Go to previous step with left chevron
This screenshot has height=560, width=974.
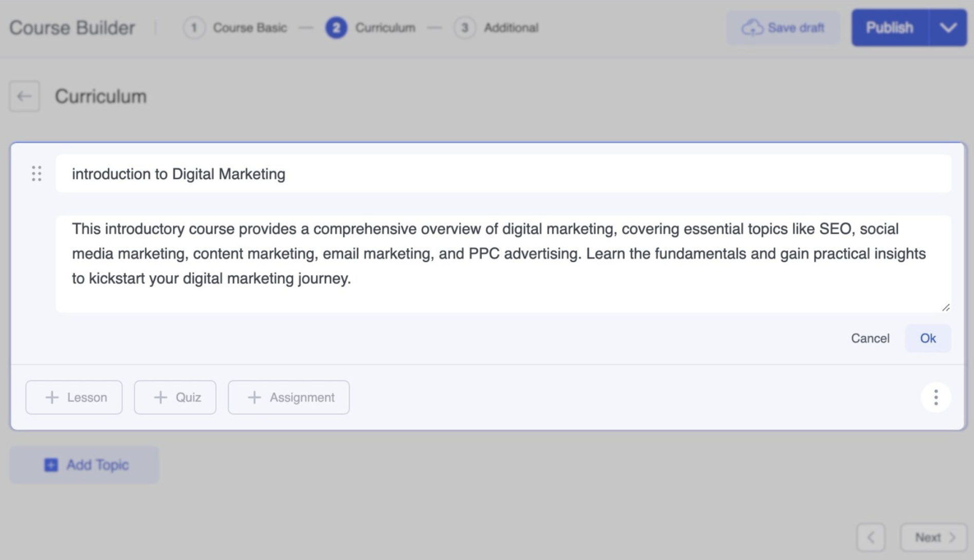coord(871,537)
